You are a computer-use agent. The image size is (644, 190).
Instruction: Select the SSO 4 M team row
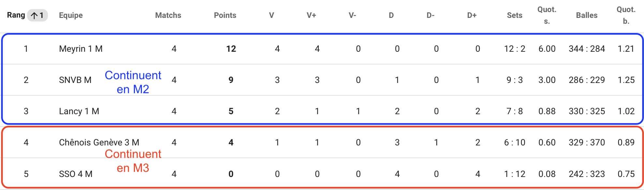pos(322,174)
